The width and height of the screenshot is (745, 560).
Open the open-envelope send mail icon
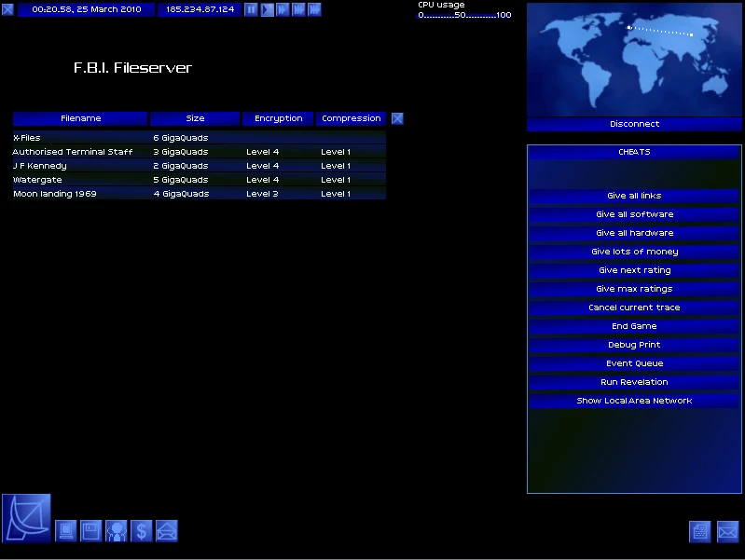pyautogui.click(x=167, y=530)
